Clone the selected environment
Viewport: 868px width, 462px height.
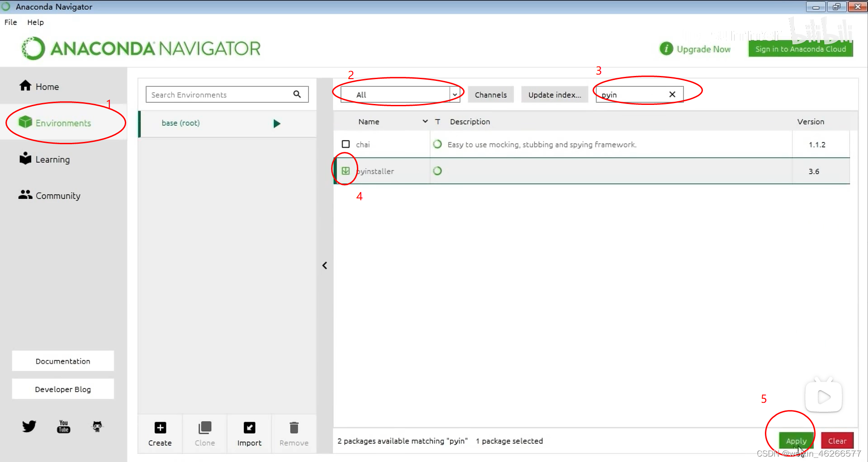coord(205,434)
